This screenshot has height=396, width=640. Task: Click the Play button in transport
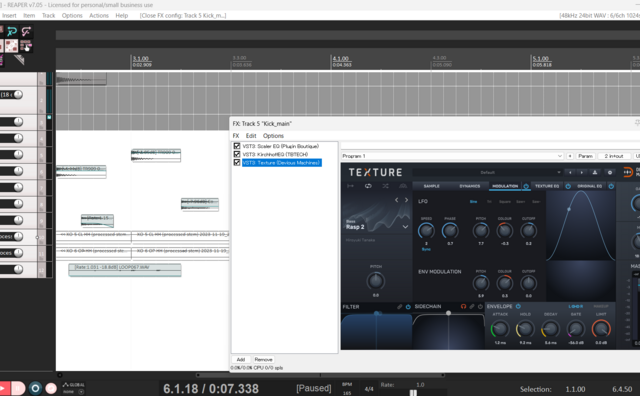coord(3,388)
